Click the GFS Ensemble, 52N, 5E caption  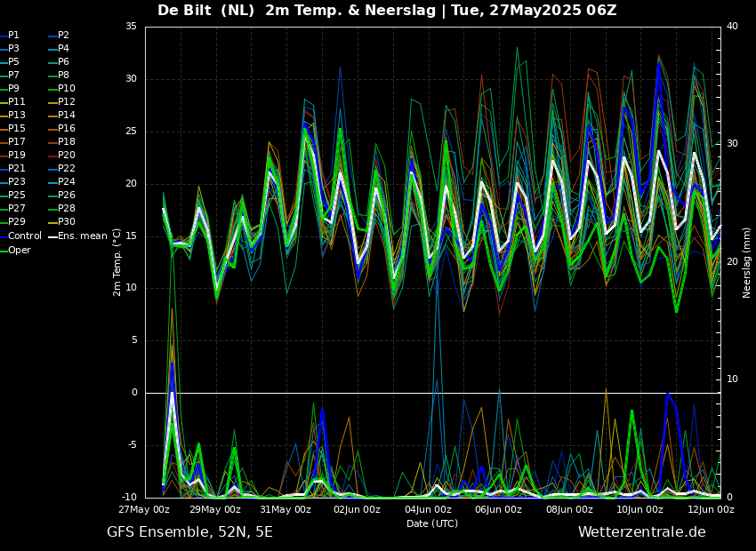coord(189,532)
